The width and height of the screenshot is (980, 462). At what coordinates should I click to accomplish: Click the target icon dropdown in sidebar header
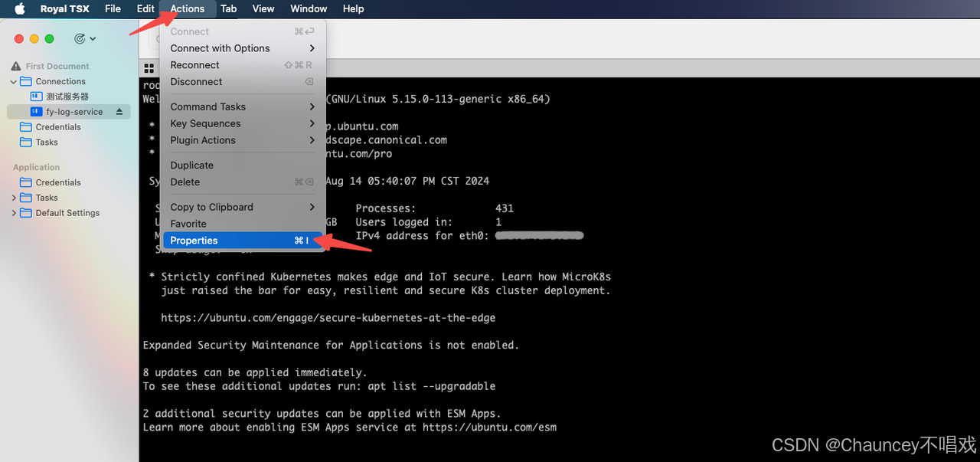(x=85, y=38)
